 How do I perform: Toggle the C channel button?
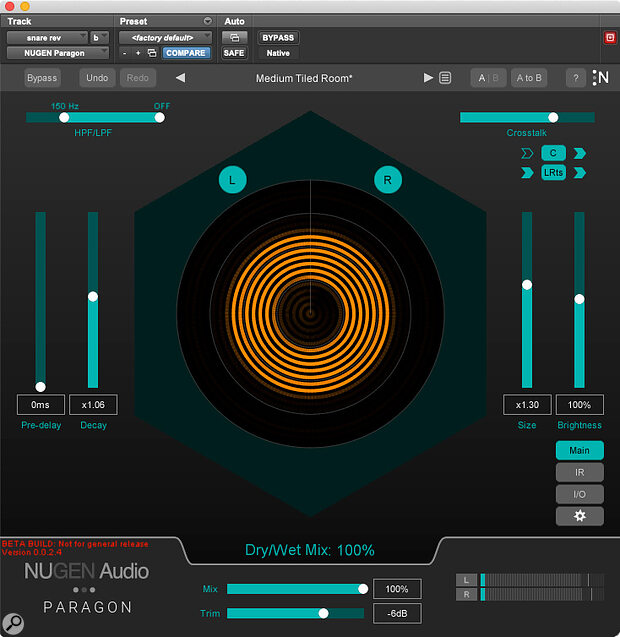pos(553,153)
